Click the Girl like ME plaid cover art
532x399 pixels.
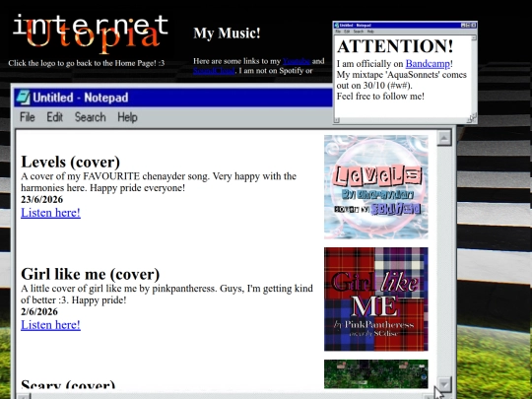[376, 299]
